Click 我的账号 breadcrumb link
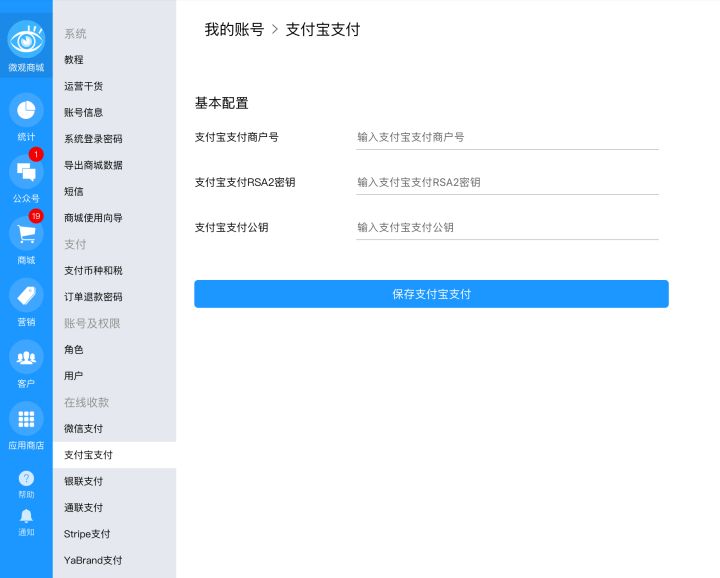This screenshot has height=578, width=720. [x=234, y=30]
